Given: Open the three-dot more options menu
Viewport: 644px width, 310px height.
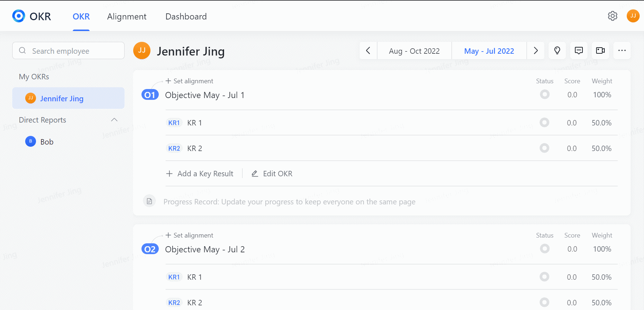Looking at the screenshot, I should coord(622,50).
